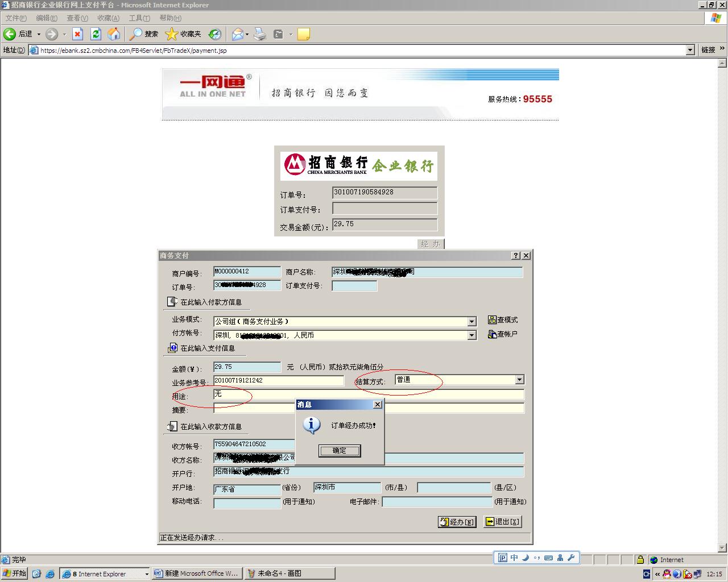Expand the 业务模式 dropdown
Viewport: 728px width, 582px height.
click(x=471, y=322)
